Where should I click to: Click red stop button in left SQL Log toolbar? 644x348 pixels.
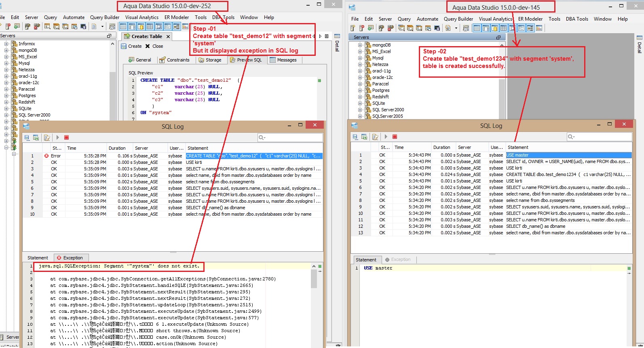coord(67,138)
